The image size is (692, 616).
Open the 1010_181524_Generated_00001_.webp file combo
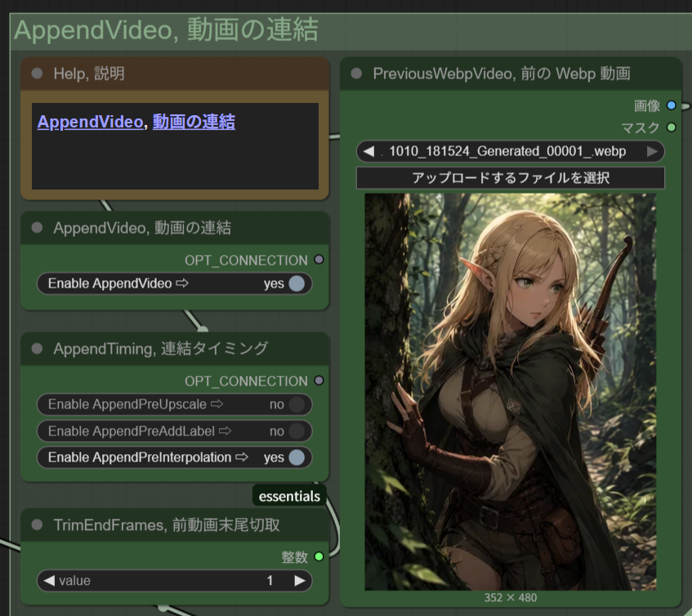511,152
